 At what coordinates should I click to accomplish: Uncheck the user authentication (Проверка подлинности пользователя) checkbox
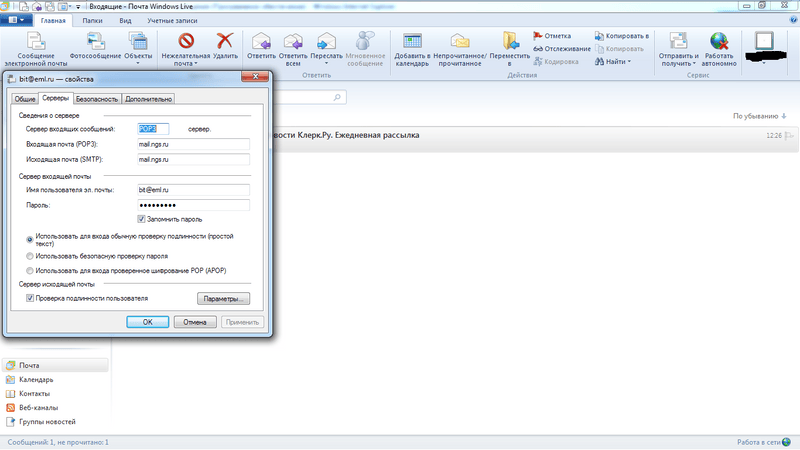click(30, 298)
